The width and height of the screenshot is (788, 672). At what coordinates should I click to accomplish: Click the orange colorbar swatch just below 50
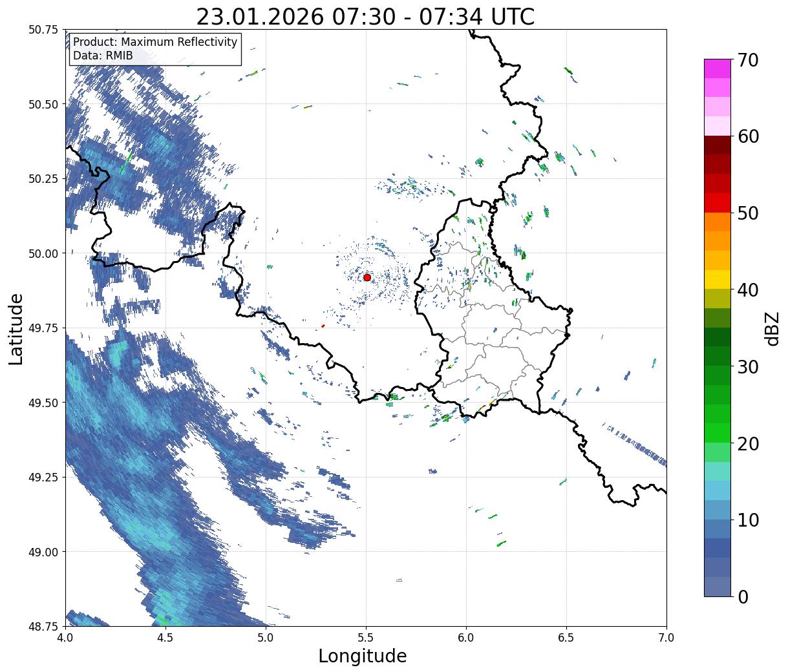click(x=718, y=222)
